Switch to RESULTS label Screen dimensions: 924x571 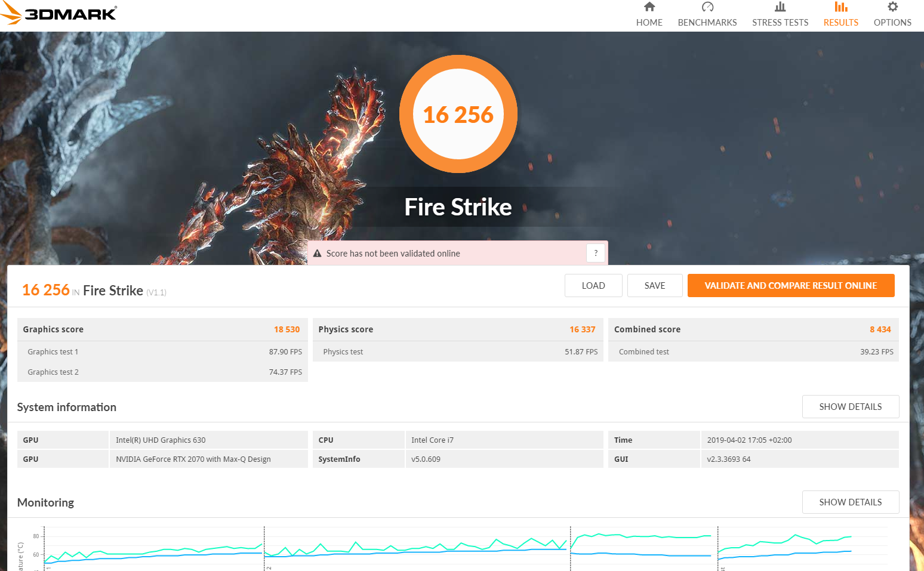[841, 23]
